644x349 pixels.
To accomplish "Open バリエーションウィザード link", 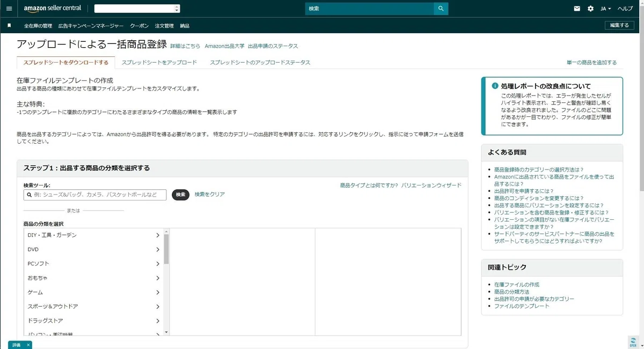I will point(431,185).
